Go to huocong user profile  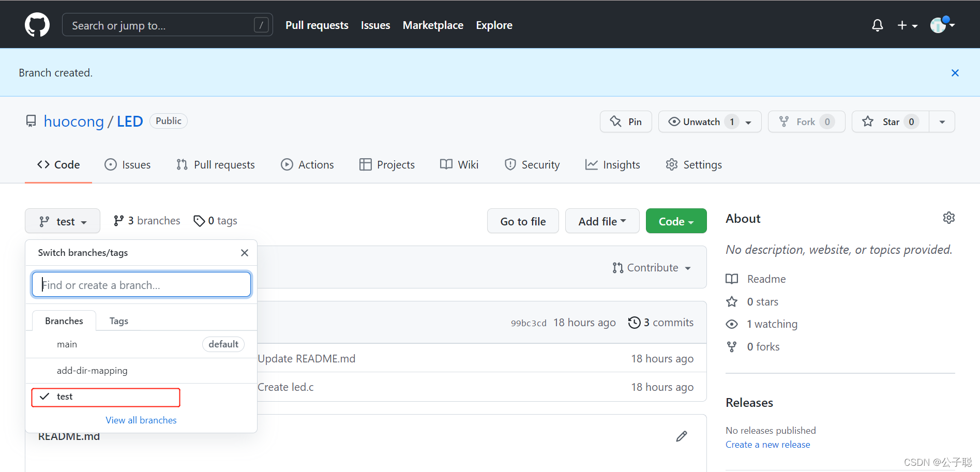(x=74, y=121)
